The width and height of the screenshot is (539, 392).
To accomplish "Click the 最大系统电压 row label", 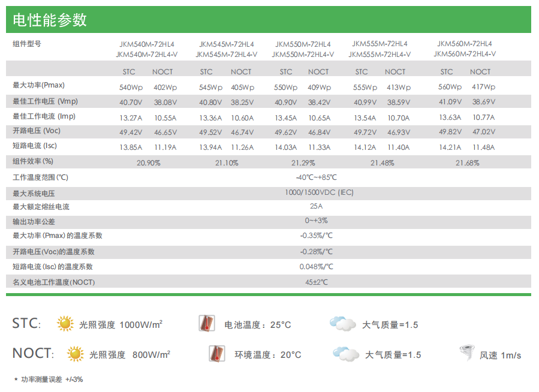I will (34, 194).
